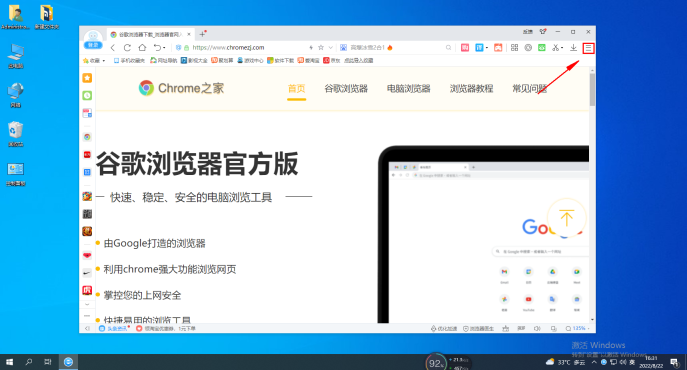Click the blue paw search-engine icon
The height and width of the screenshot is (370, 687).
343,48
